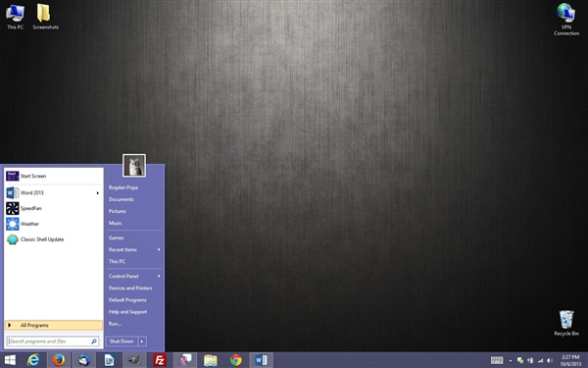Click the user account picture thumbnail
The width and height of the screenshot is (588, 368).
click(x=134, y=165)
